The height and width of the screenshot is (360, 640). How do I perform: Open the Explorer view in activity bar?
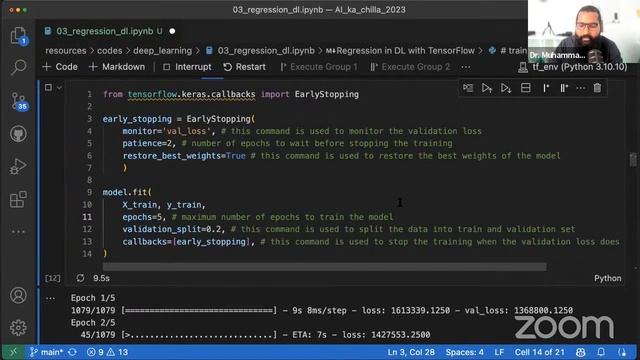point(18,36)
